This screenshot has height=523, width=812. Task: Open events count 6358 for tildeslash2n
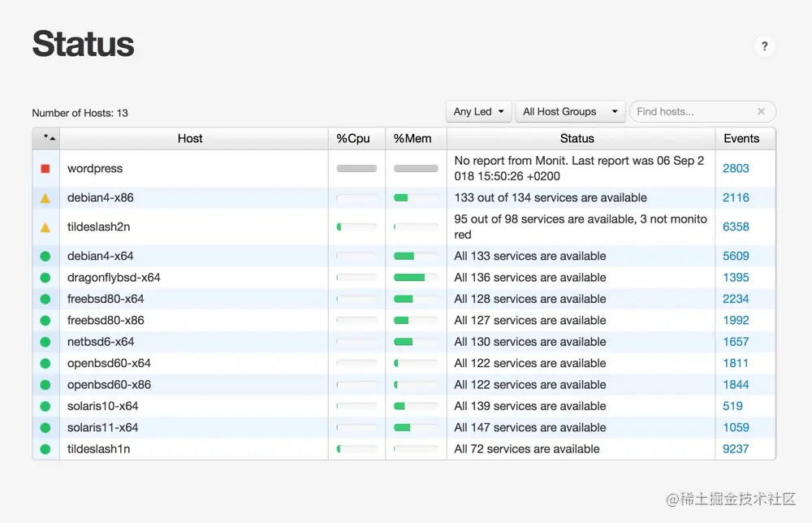click(x=736, y=227)
